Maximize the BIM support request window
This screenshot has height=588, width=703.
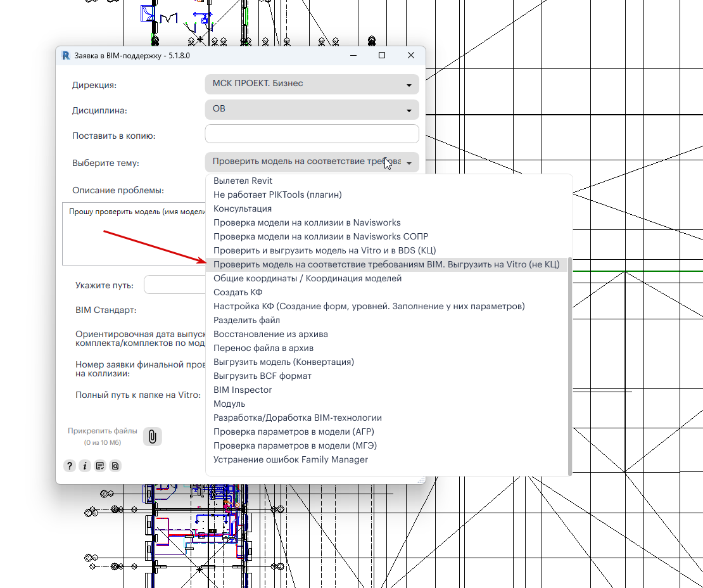pos(382,55)
